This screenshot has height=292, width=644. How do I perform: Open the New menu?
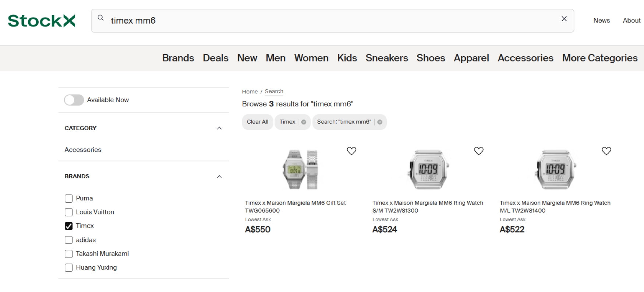pyautogui.click(x=247, y=58)
